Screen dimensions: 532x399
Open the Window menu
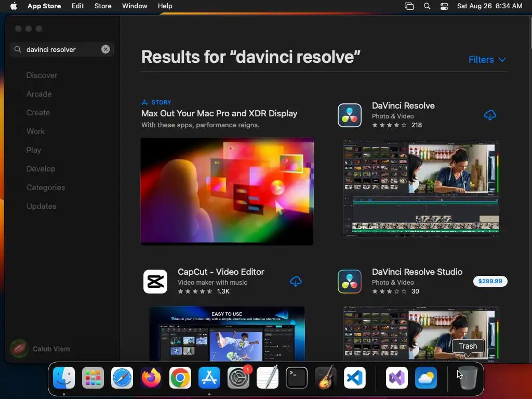[135, 6]
